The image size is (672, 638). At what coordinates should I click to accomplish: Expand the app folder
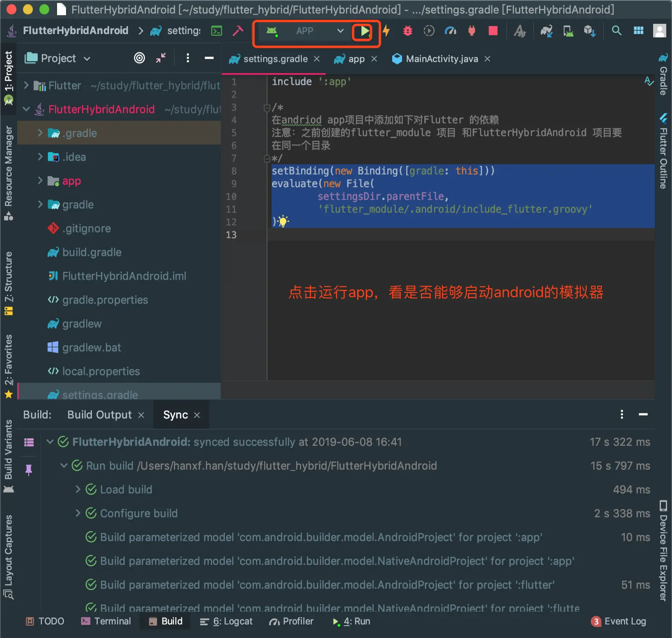[40, 180]
